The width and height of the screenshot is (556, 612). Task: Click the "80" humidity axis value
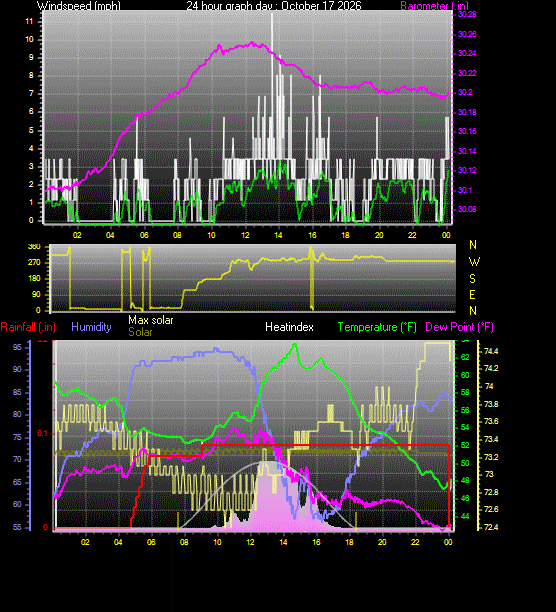tap(17, 415)
